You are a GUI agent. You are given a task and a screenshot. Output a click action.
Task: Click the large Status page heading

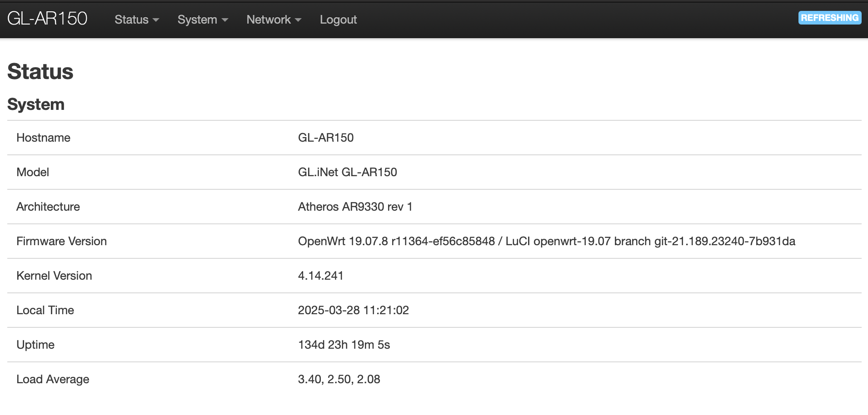click(40, 72)
